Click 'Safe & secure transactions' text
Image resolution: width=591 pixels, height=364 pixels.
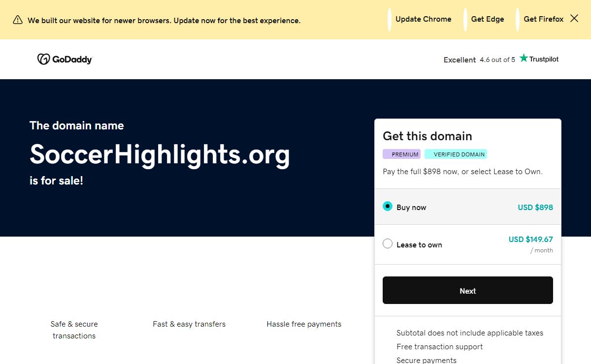tap(74, 330)
